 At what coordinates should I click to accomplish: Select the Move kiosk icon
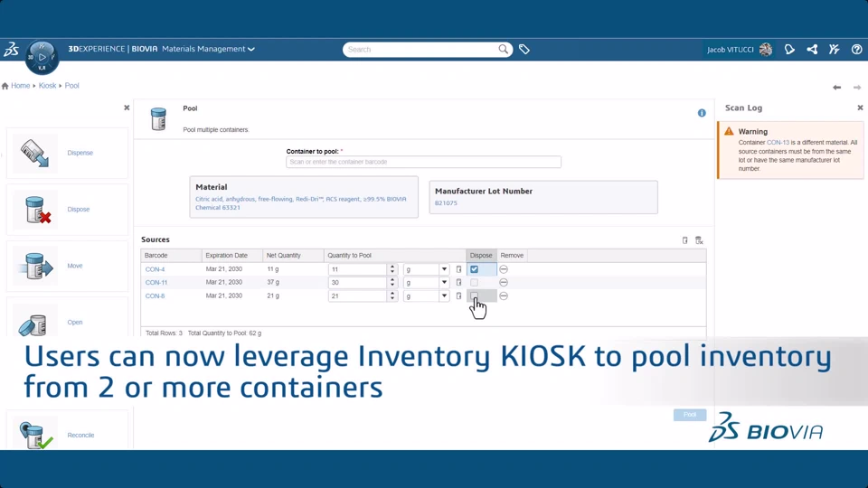click(x=36, y=266)
